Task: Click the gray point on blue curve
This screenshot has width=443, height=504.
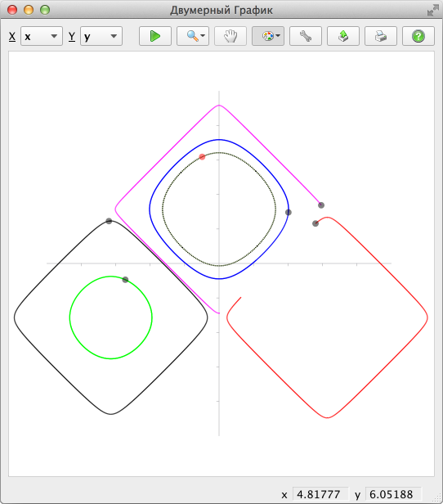Action: pos(289,212)
